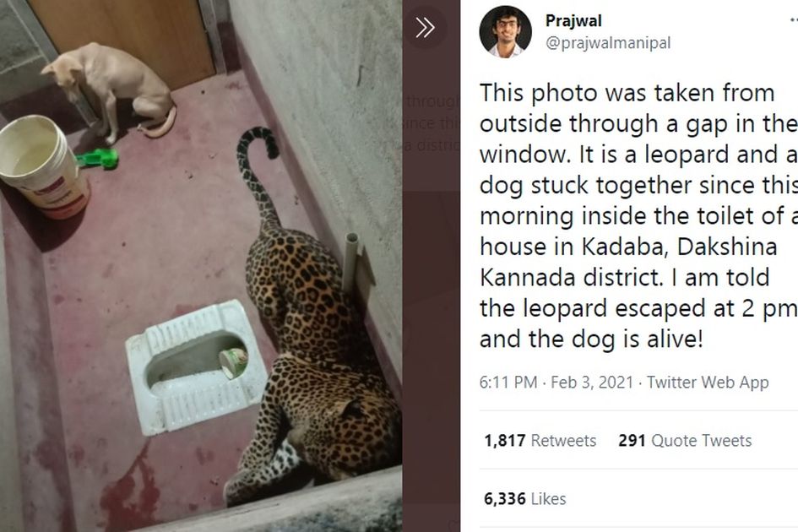Click the tweet text about the leopard
The image size is (798, 532).
638,216
